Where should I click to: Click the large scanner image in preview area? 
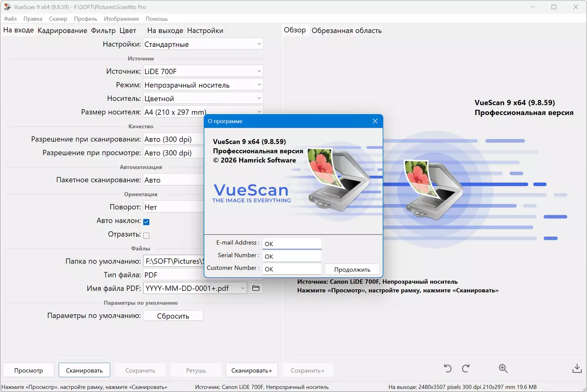point(434,190)
